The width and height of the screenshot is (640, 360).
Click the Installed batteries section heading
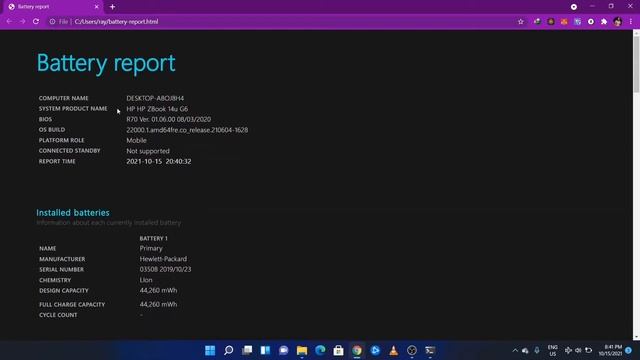click(x=73, y=213)
